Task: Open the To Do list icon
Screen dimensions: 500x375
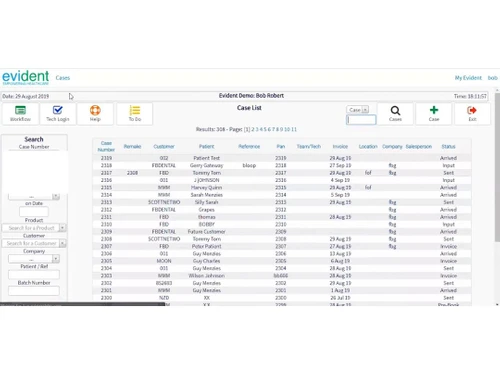Action: point(135,114)
